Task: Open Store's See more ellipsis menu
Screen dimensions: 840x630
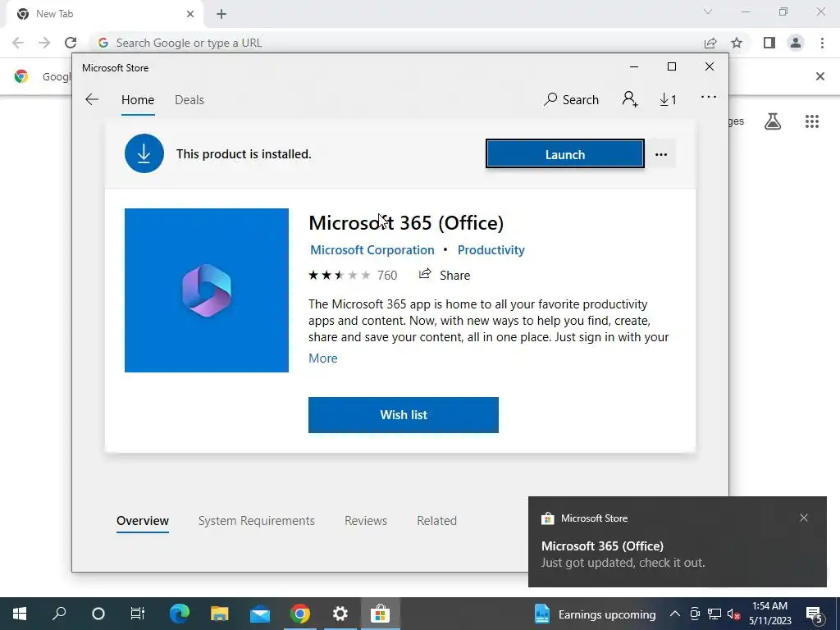Action: point(708,97)
